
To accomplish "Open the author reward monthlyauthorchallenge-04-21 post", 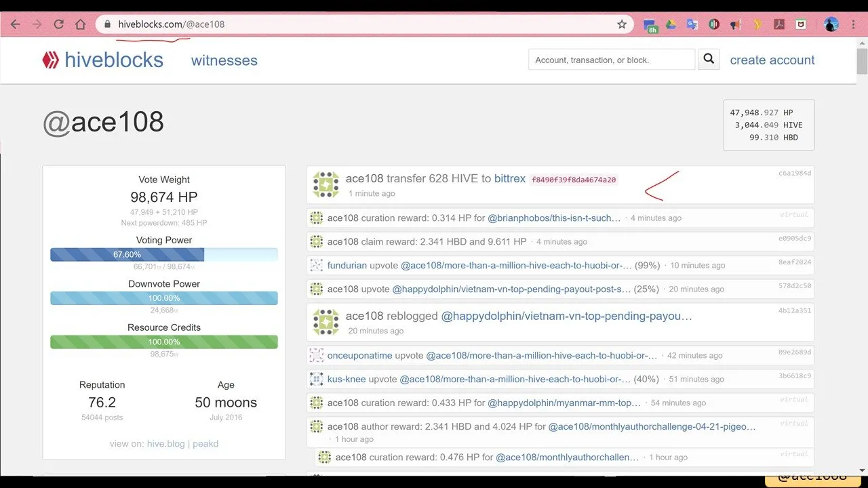I will 652,426.
